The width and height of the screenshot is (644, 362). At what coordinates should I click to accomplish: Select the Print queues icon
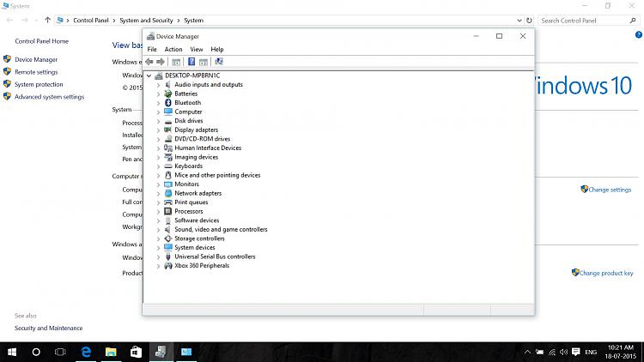[x=168, y=202]
